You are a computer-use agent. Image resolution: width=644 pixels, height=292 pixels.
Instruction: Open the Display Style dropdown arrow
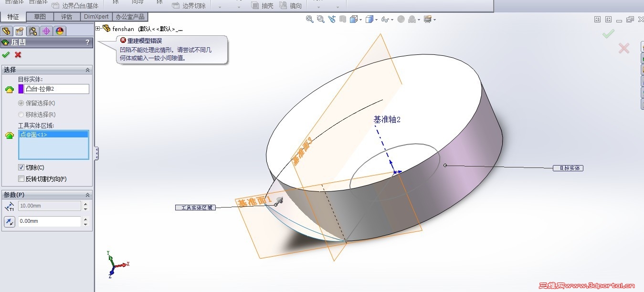click(x=376, y=19)
